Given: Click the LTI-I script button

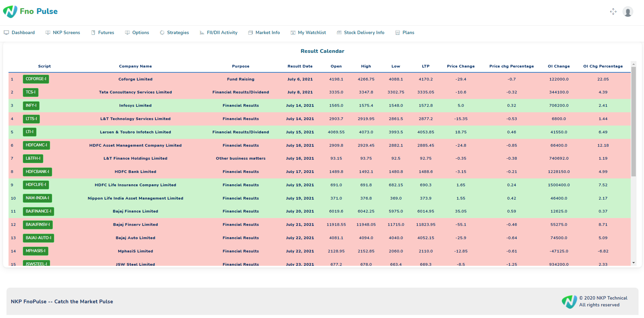Looking at the screenshot, I should coord(30,132).
